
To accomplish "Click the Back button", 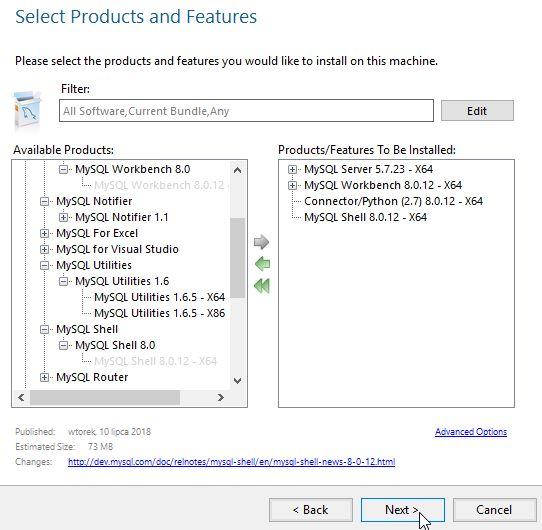I will coord(311,510).
